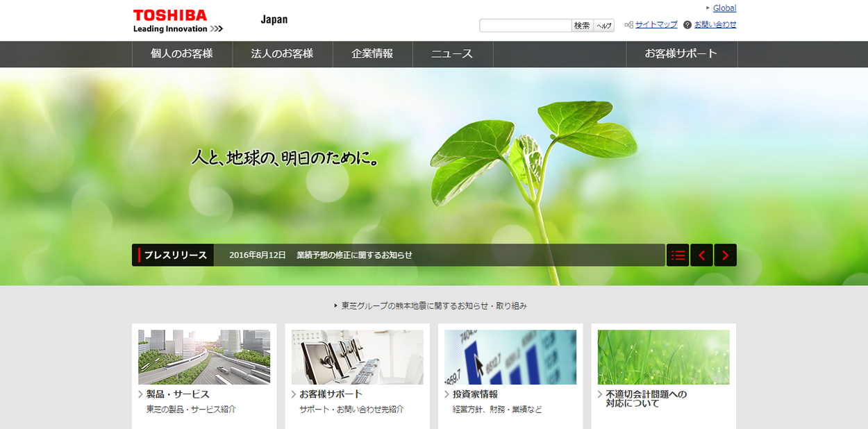Open the 個人のお客様 menu
868x429 pixels.
coord(182,54)
